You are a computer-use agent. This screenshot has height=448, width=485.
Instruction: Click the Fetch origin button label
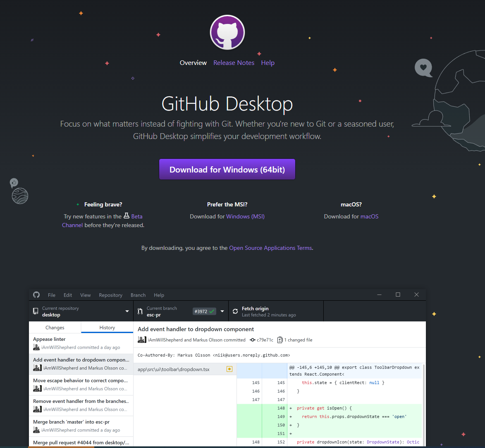(x=255, y=309)
